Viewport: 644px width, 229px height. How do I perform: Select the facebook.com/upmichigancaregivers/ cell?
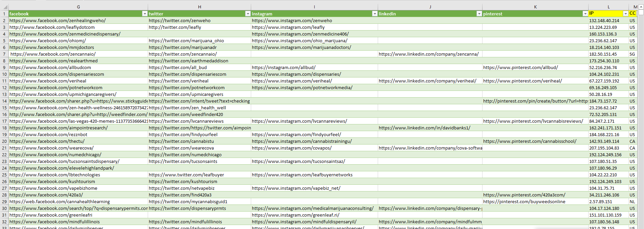78,94
